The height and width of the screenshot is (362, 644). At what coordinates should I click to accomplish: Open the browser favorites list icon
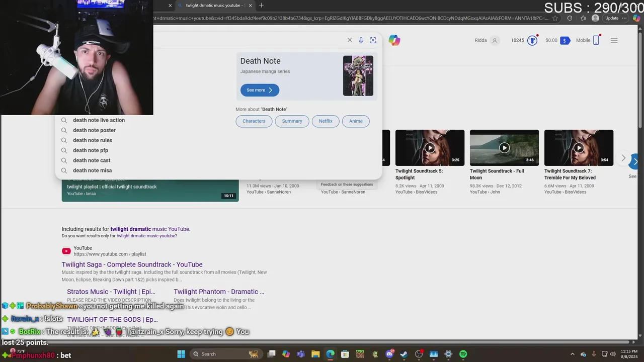coord(583,18)
